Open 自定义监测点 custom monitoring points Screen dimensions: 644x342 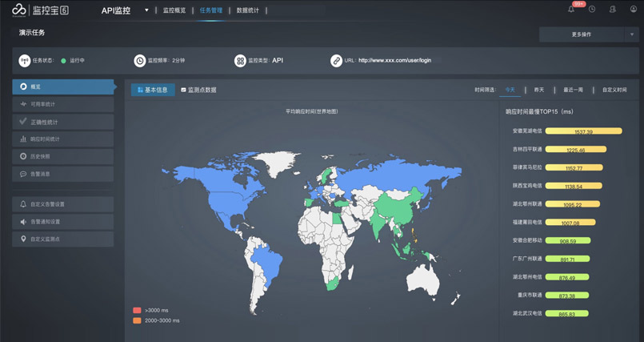[x=63, y=239]
